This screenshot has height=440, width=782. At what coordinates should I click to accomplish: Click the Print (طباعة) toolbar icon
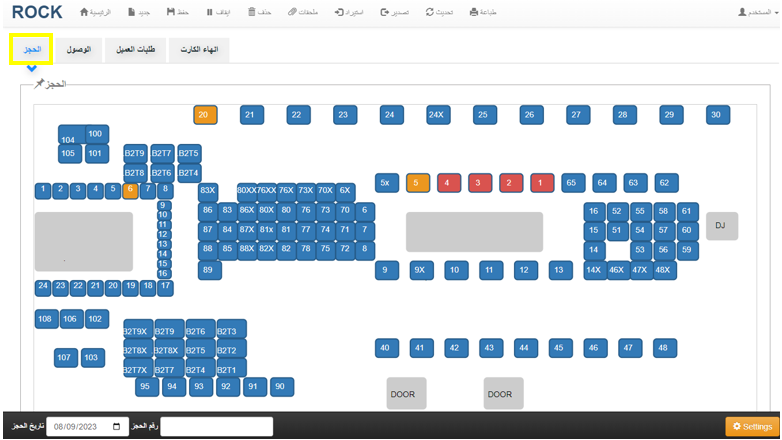[x=472, y=12]
